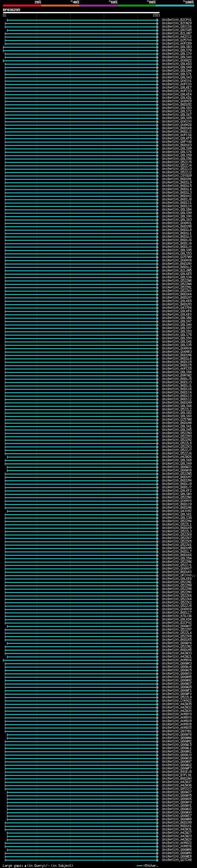Select the UniRef100_Q2TCA8 alignment bar
This screenshot has width=197, height=868.
[82, 860]
